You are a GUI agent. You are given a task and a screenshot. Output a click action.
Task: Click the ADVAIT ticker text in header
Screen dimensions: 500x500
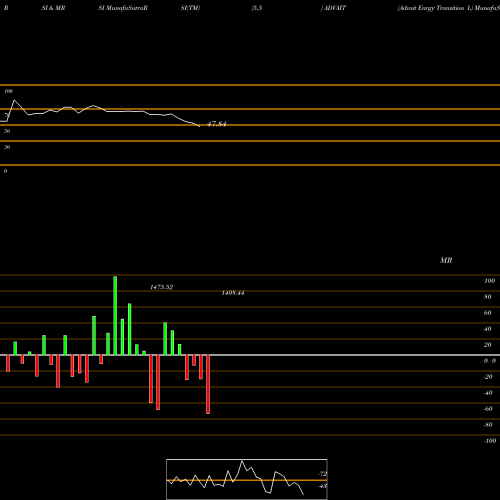pyautogui.click(x=335, y=8)
